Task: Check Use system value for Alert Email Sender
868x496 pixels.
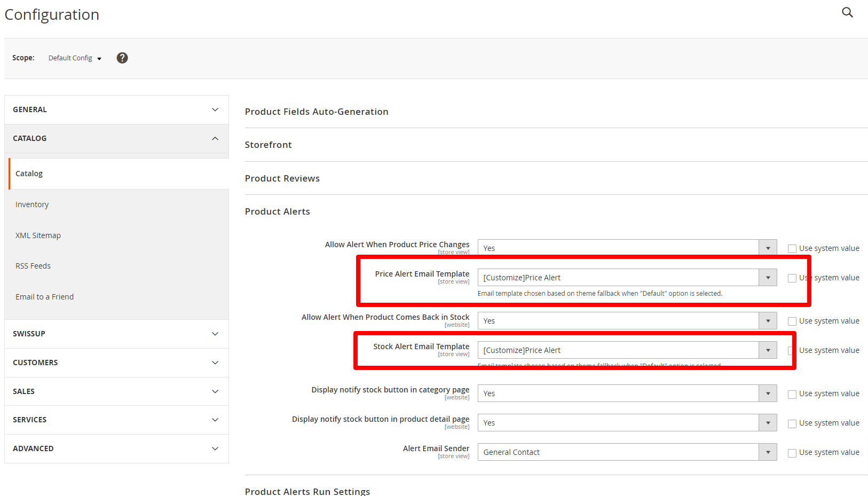Action: click(x=792, y=453)
